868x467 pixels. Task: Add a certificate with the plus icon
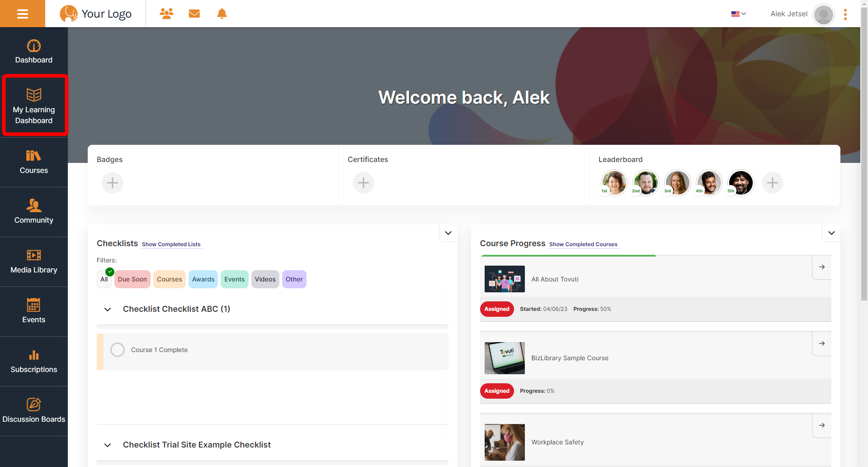coord(363,183)
